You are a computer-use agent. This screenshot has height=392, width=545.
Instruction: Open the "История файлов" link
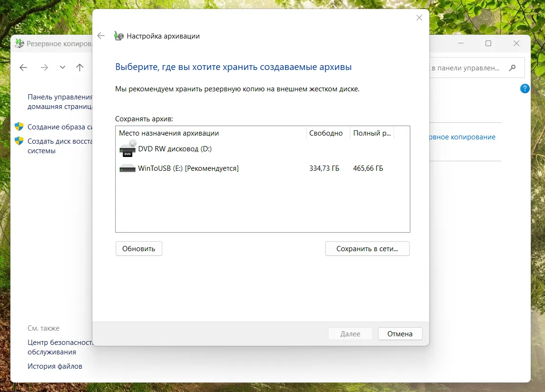click(55, 366)
